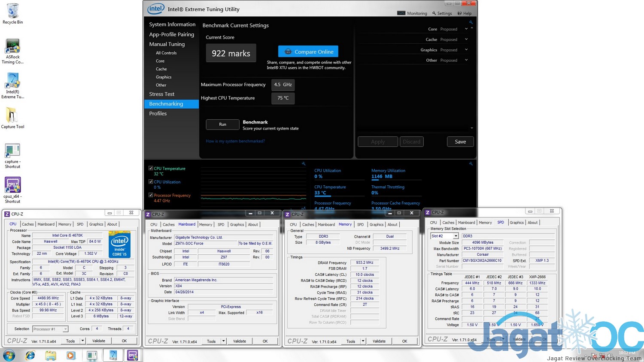
Task: Open the Recycle Bin desktop icon
Action: [x=13, y=13]
